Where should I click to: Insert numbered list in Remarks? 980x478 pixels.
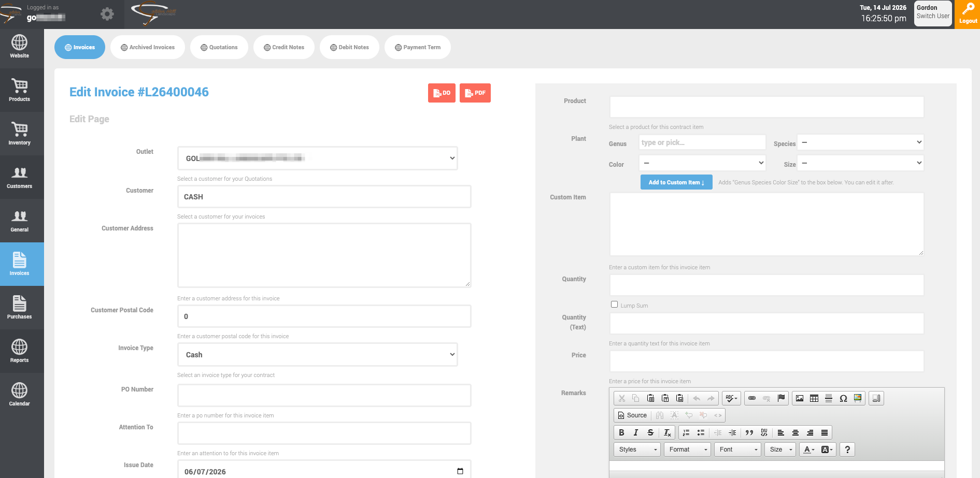point(686,432)
